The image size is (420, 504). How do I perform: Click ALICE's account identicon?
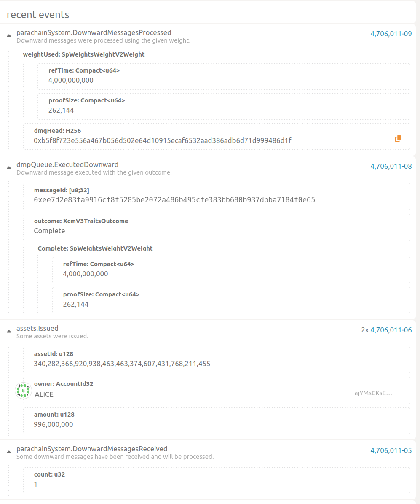click(x=23, y=390)
